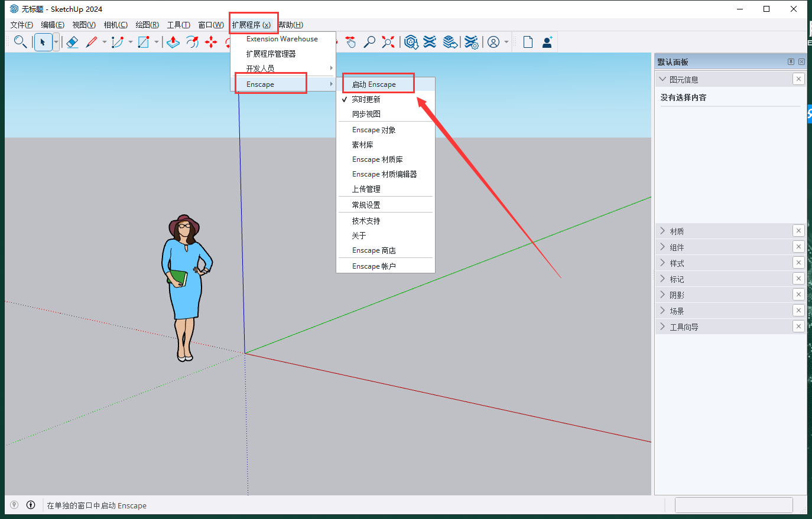Open dropdown arrow beside Rectangle tool
Screen dimensions: 812x519
pos(157,42)
